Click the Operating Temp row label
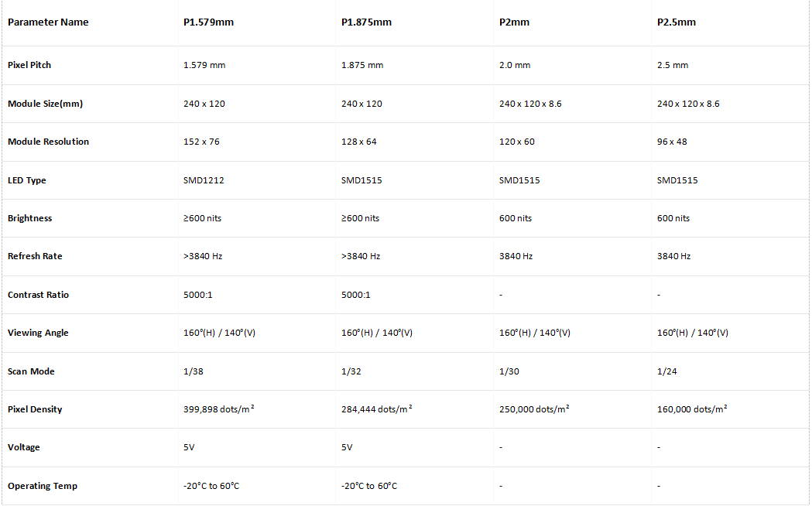This screenshot has height=506, width=812. (x=43, y=486)
